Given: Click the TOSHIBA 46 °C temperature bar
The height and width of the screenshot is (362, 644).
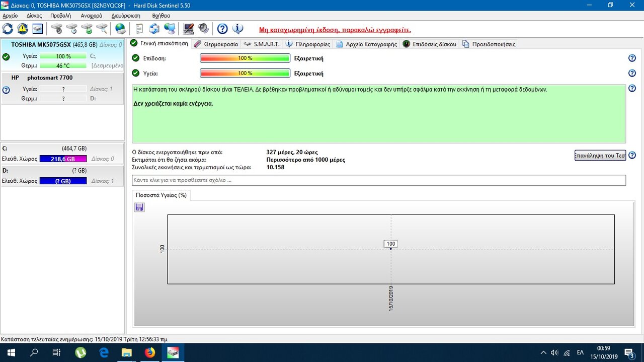Looking at the screenshot, I should (x=63, y=65).
